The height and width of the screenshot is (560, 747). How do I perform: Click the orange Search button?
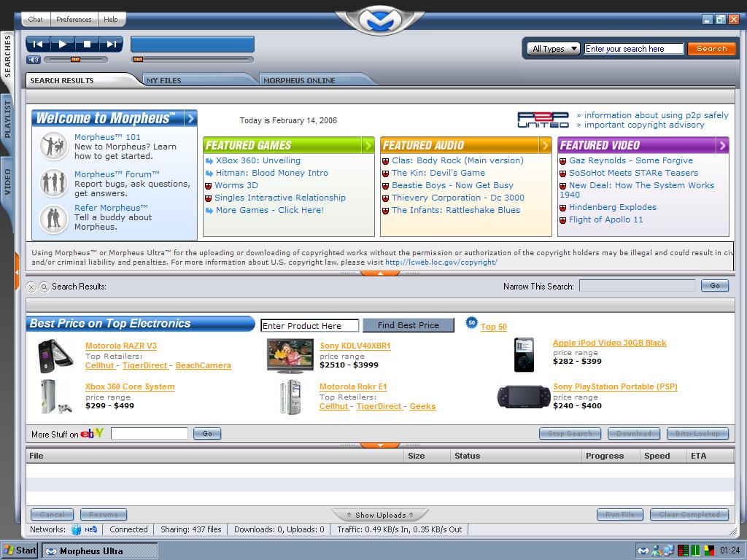pos(712,49)
